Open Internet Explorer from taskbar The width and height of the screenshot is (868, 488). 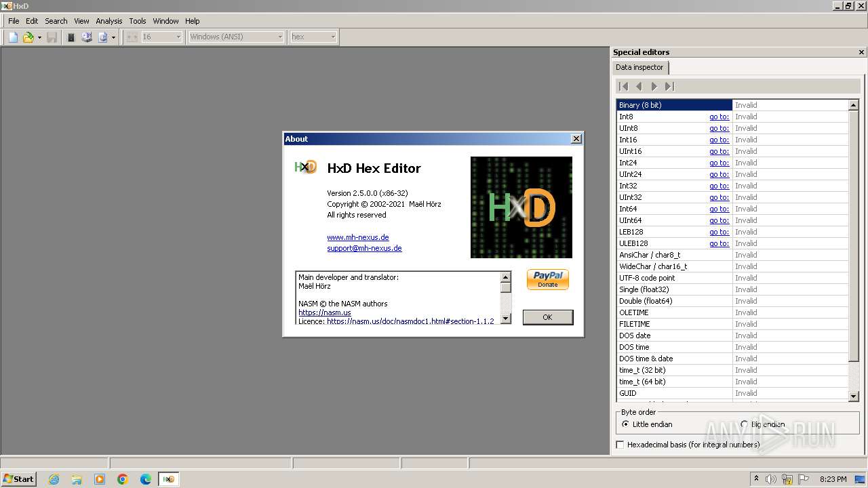click(x=54, y=479)
